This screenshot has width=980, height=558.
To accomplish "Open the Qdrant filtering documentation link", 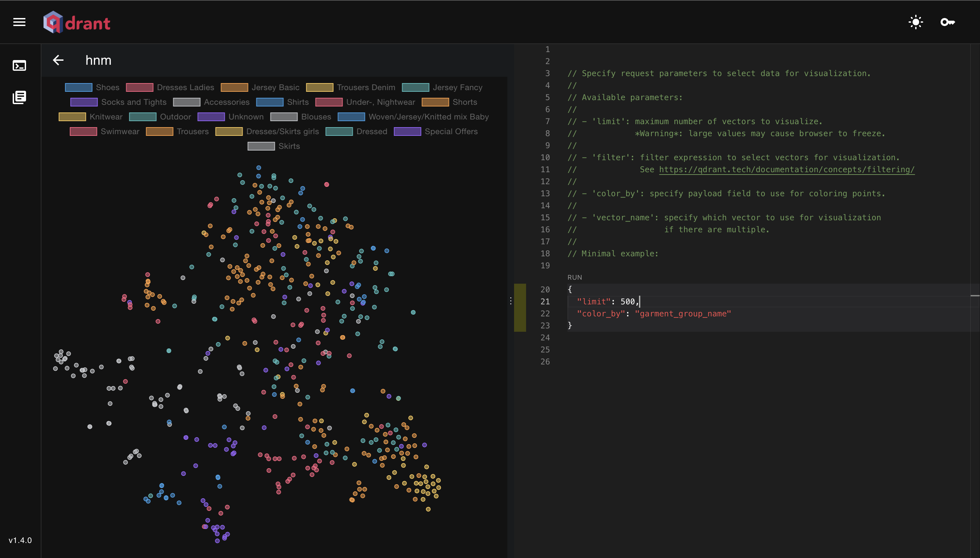I will click(786, 169).
